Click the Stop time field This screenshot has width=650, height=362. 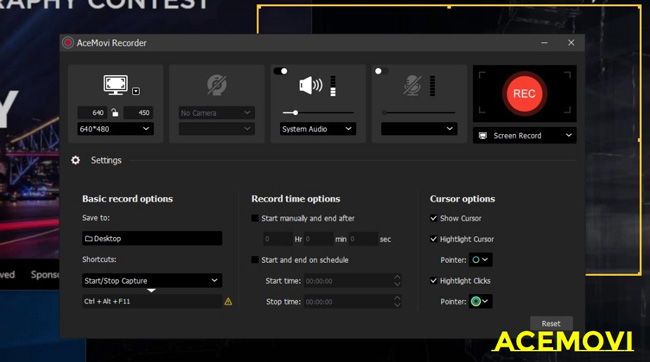[352, 301]
